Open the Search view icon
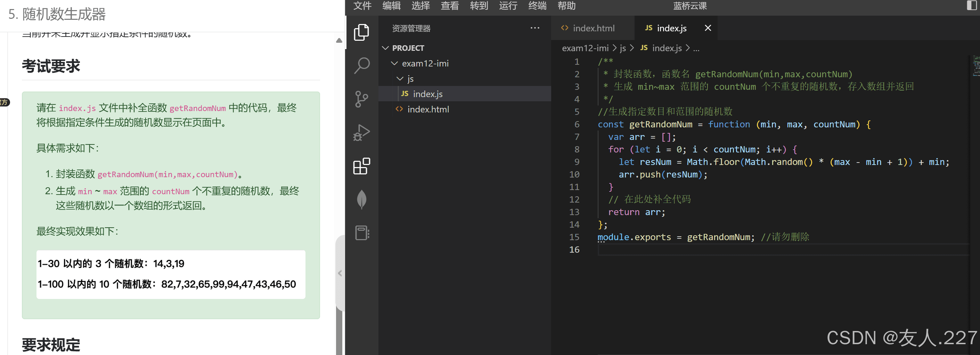Image resolution: width=980 pixels, height=355 pixels. point(362,65)
